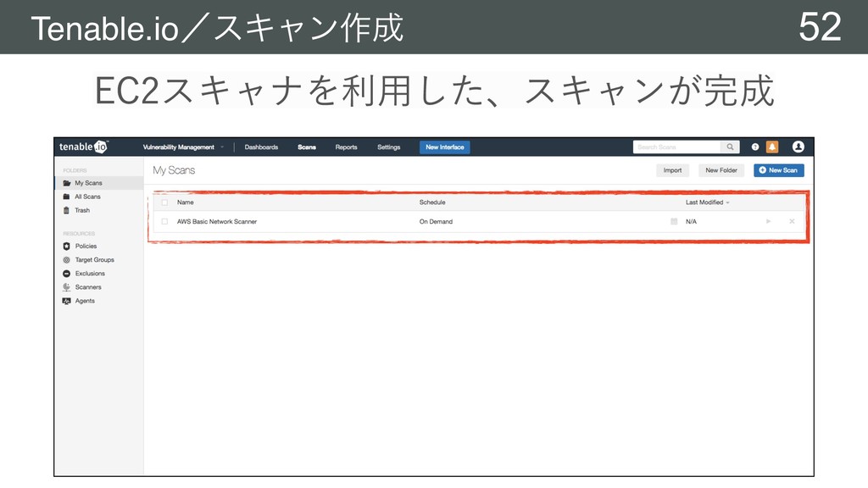Screen dimensions: 868x488
Task: Launch the AWS Basic Network Scanner scan
Action: click(768, 221)
